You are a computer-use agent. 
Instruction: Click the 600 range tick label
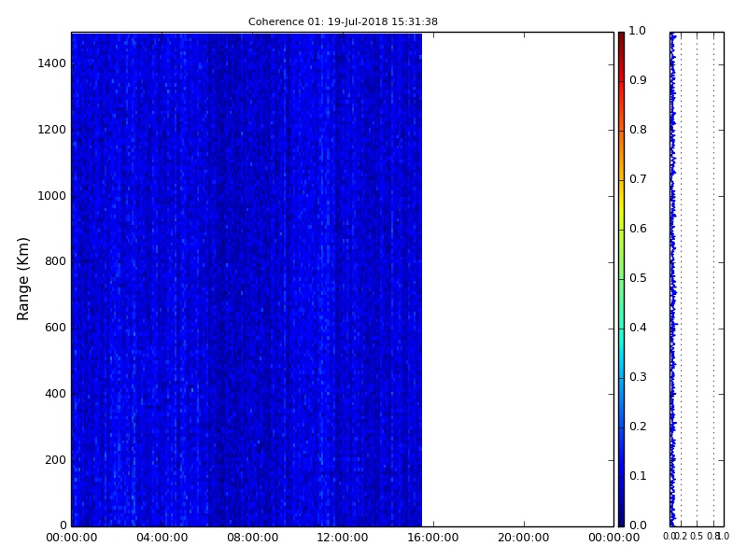click(55, 328)
